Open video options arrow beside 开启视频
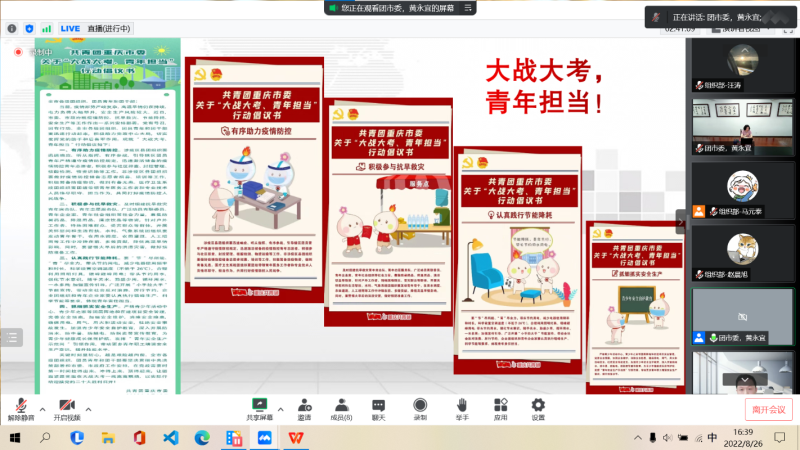The image size is (800, 450). pyautogui.click(x=88, y=409)
